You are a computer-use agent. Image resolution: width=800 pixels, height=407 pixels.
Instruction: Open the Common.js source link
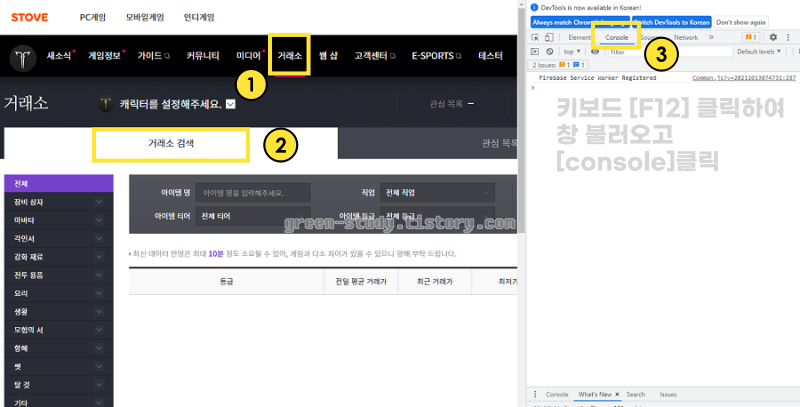pyautogui.click(x=744, y=78)
